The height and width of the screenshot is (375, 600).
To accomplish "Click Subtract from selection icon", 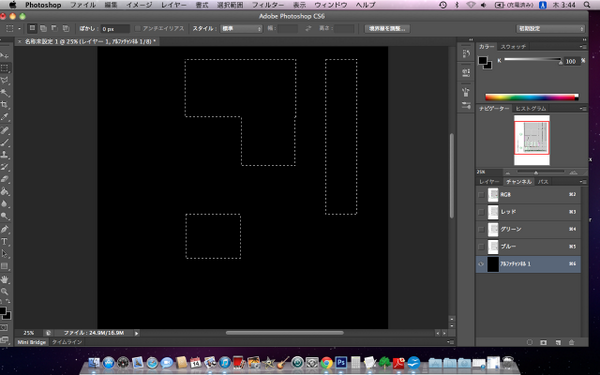I will tap(55, 28).
